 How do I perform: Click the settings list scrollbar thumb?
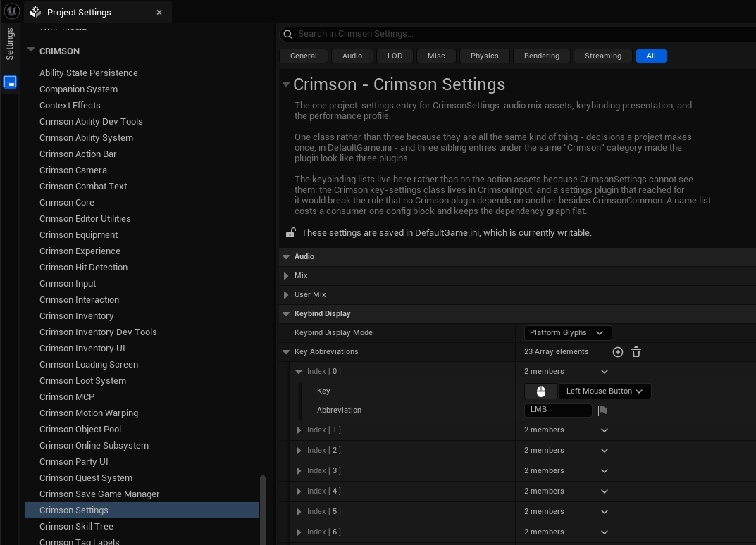click(263, 510)
